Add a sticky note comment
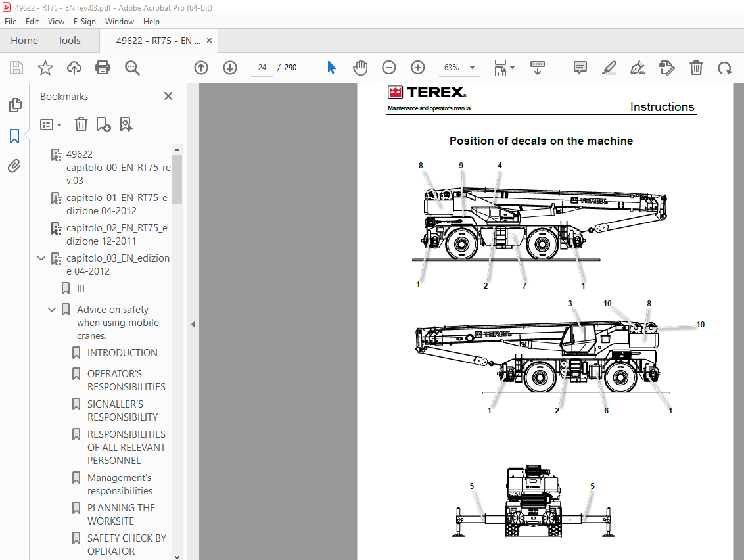Viewport: 744px width, 560px height. pyautogui.click(x=580, y=68)
